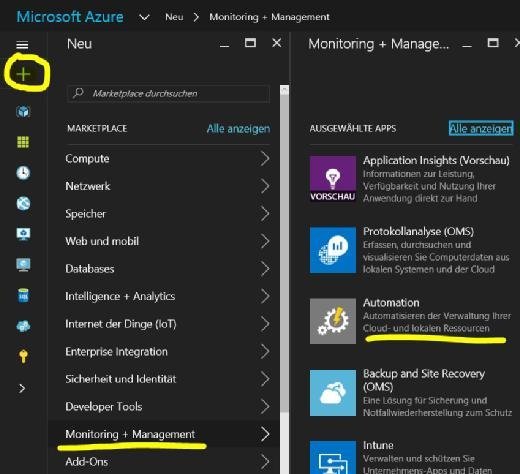
Task: Click Backup and Site Recovery cloud icon
Action: 333,393
